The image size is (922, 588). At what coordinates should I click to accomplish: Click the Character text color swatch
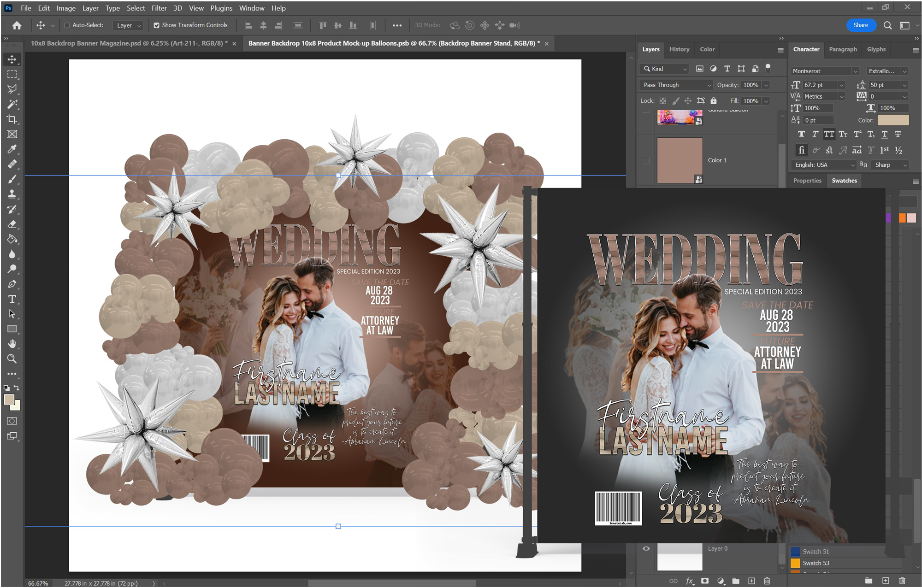point(893,120)
